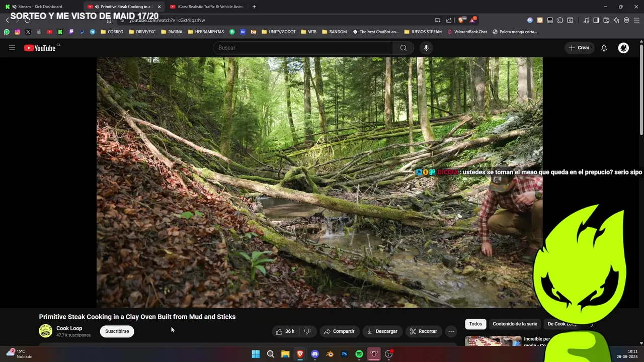644x362 pixels.
Task: Open the Telegram bookmark icon
Action: [93, 32]
